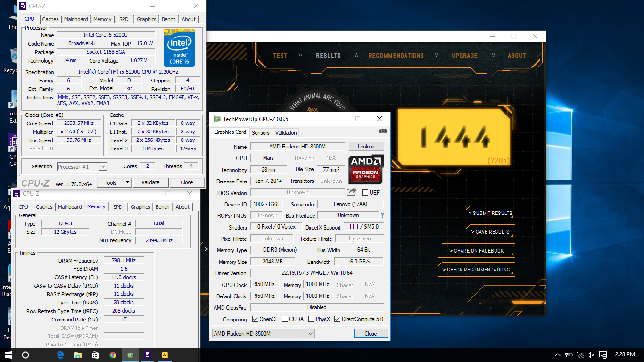Toggle the UEFI checkbox in GPU-Z
The width and height of the screenshot is (644, 362).
click(x=365, y=192)
